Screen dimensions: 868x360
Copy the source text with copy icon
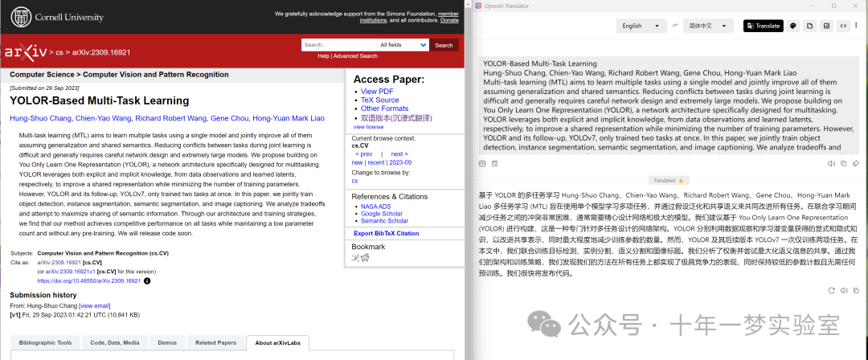tap(843, 163)
